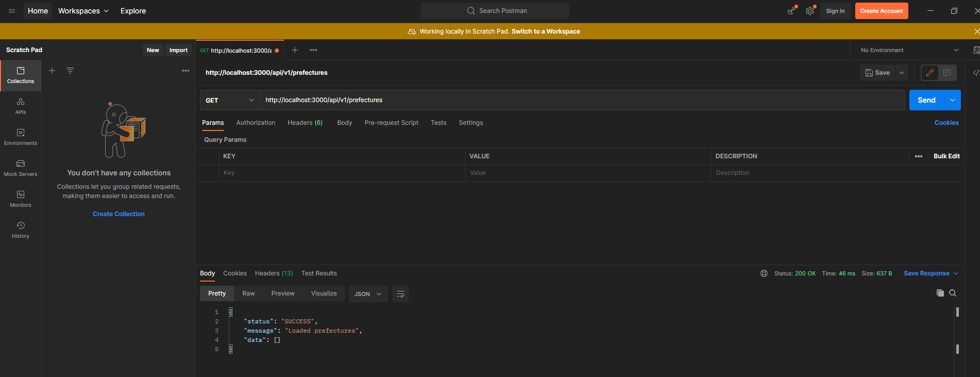Screen dimensions: 980x377
Task: Add a new request tab with plus
Action: (x=295, y=50)
